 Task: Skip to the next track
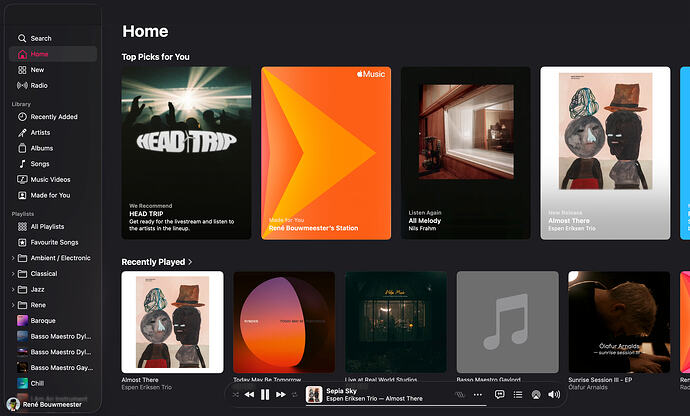pos(281,394)
